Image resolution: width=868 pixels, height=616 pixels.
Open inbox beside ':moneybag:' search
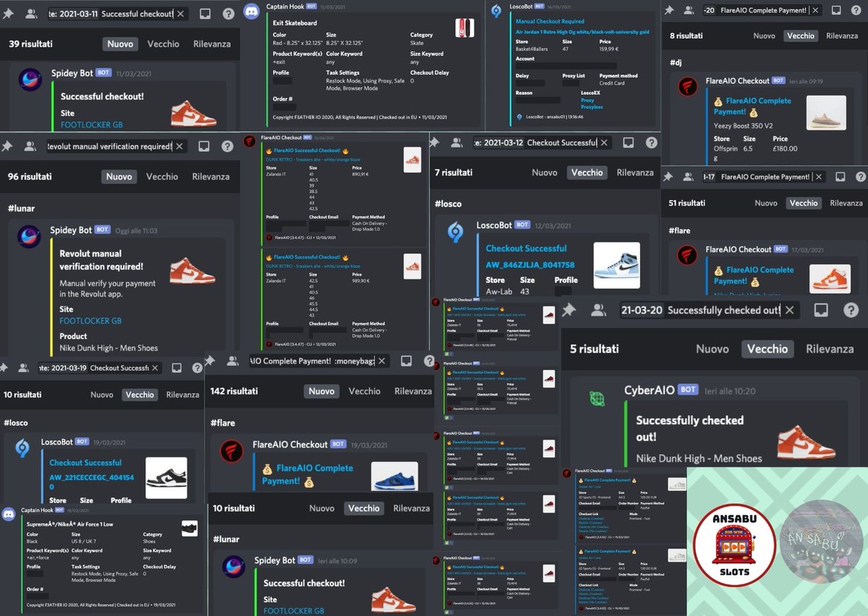[407, 361]
